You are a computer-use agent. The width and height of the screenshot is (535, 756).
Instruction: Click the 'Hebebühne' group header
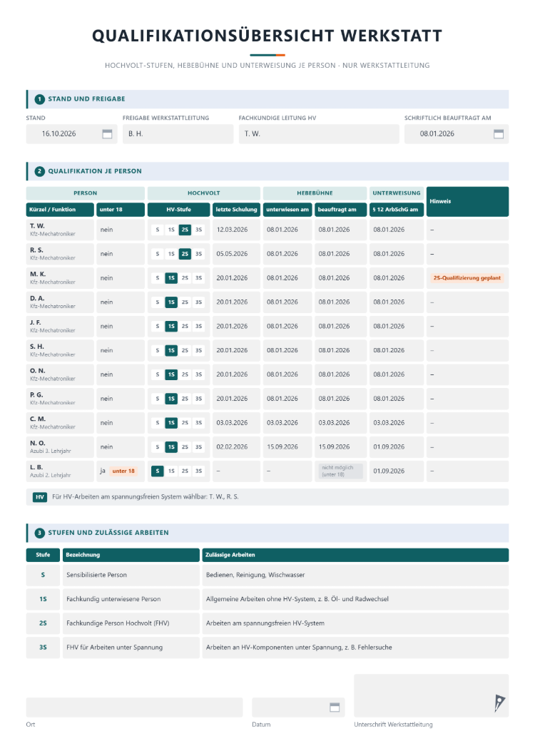(x=315, y=193)
